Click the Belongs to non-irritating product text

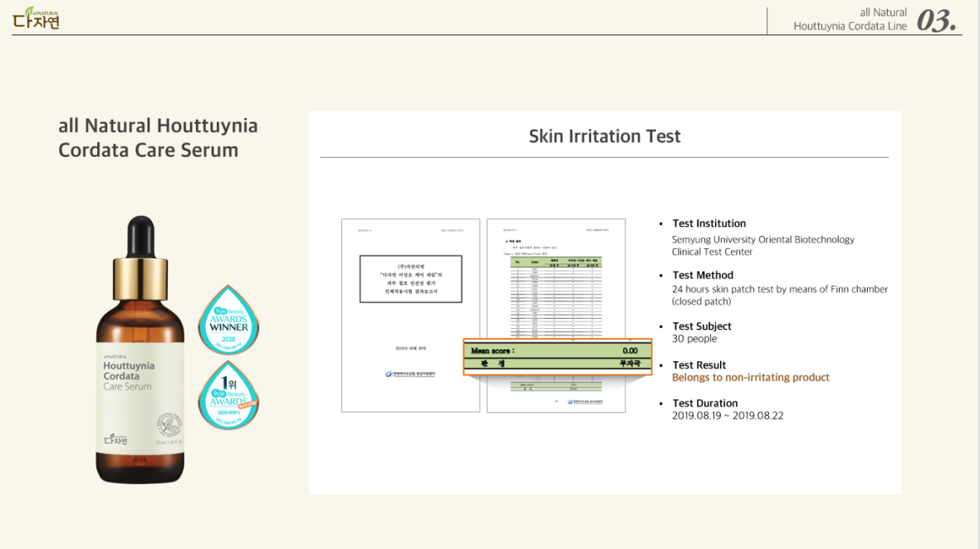(x=750, y=377)
